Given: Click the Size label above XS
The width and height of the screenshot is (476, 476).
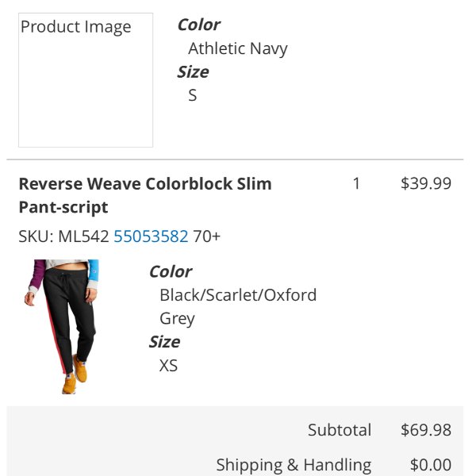Looking at the screenshot, I should pos(164,342).
